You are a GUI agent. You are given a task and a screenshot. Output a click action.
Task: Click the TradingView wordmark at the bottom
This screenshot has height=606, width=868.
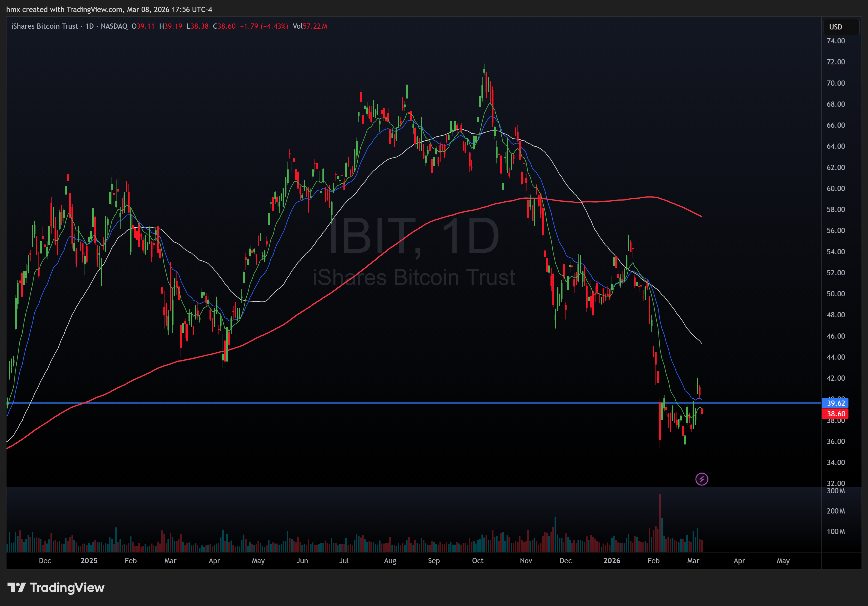67,587
